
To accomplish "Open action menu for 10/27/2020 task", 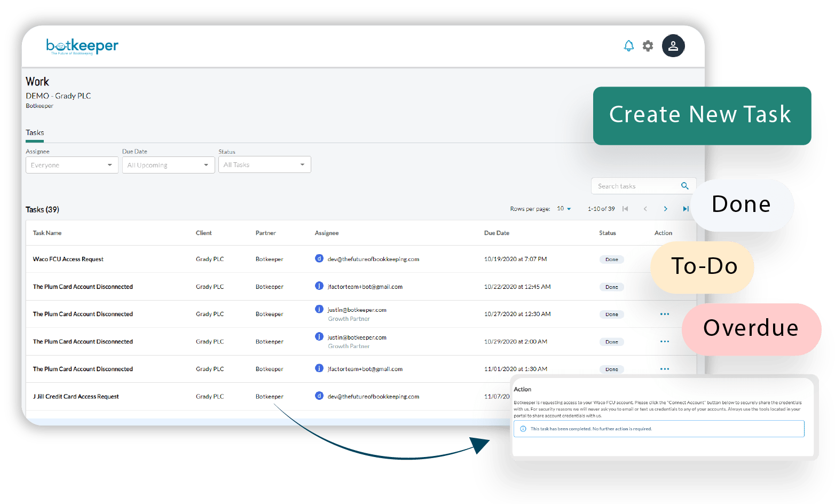I will (664, 314).
